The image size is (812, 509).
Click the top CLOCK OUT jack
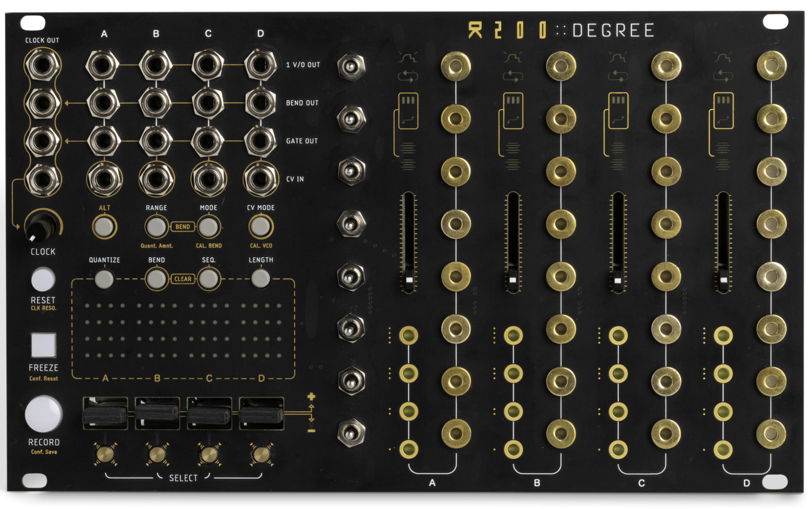[42, 65]
